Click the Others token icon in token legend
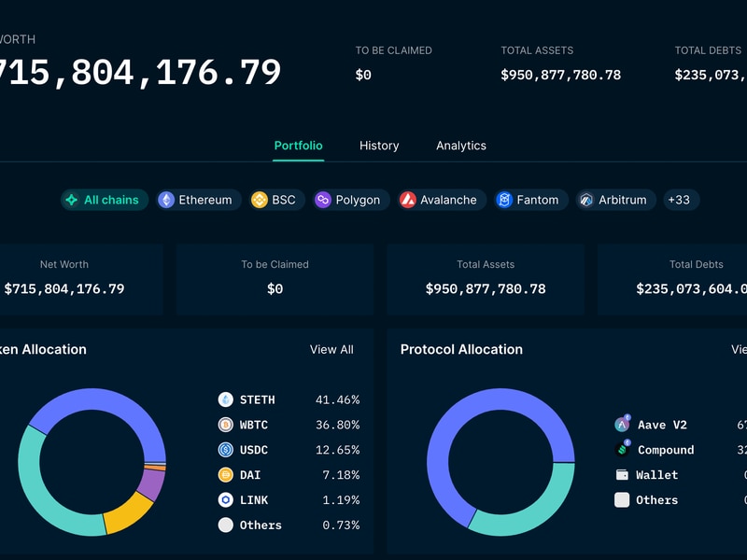 (225, 525)
